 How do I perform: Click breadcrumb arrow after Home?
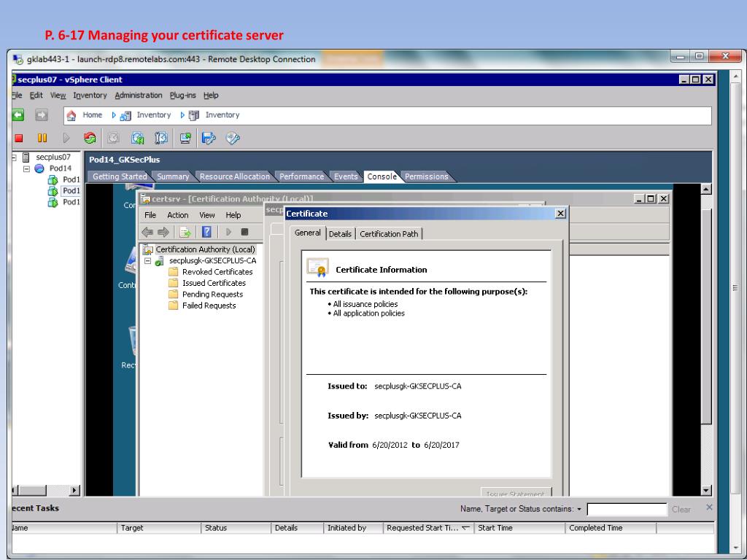(114, 115)
